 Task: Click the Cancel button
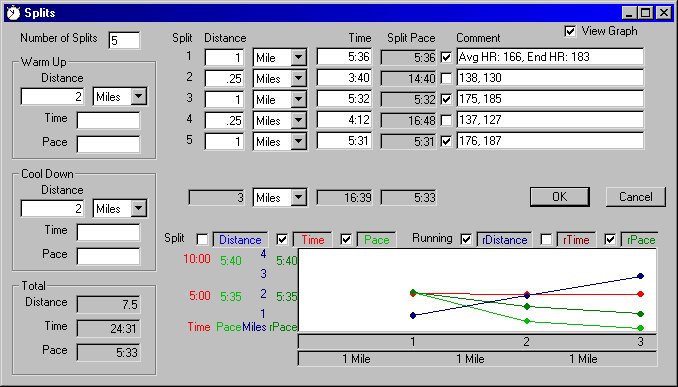[x=636, y=197]
